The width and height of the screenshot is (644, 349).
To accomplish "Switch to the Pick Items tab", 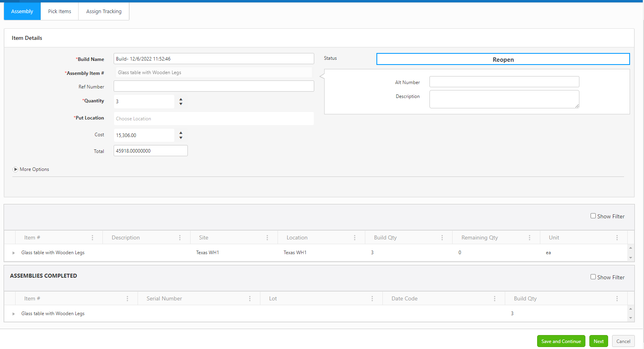I will pyautogui.click(x=59, y=11).
